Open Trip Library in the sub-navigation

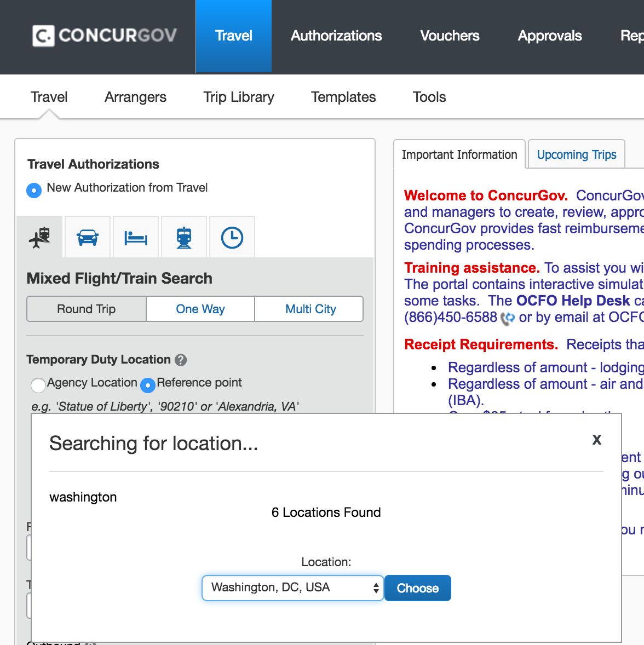[239, 97]
